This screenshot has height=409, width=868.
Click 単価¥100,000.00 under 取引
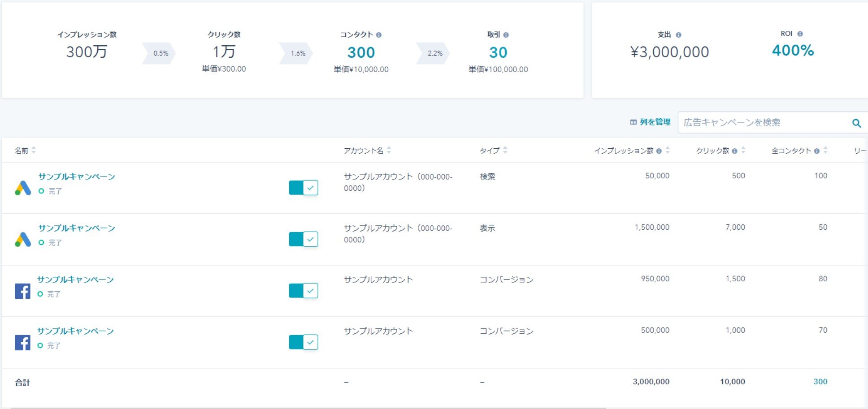498,69
